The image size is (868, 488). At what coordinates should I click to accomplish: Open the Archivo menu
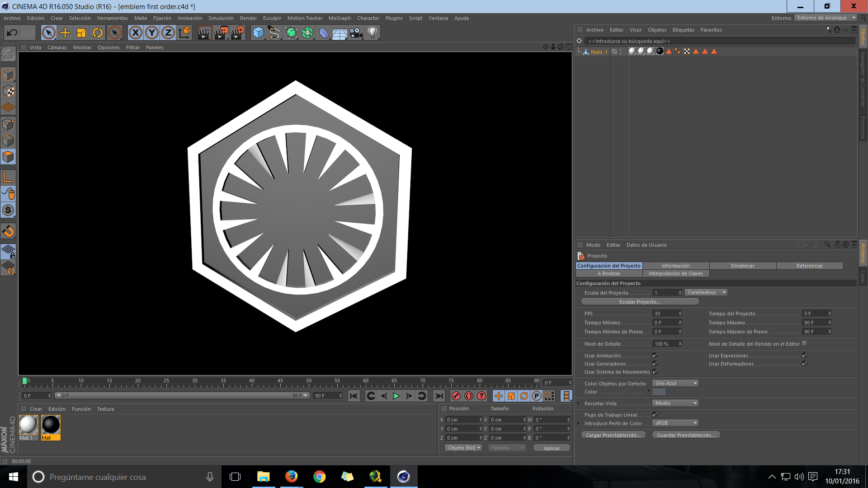(x=12, y=18)
